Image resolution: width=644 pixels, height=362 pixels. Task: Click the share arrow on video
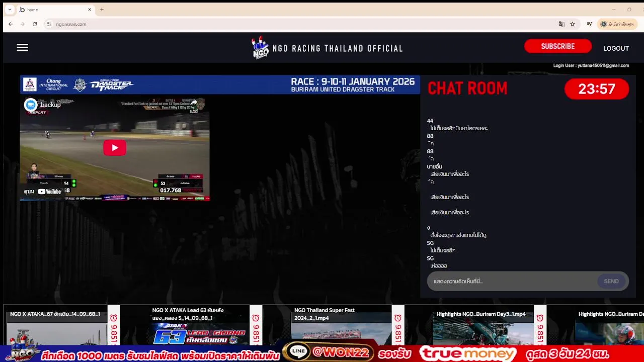pos(194,104)
